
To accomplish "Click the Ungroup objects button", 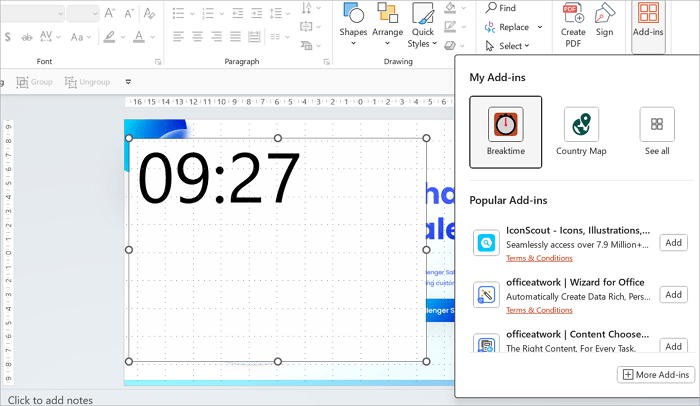I will 87,82.
